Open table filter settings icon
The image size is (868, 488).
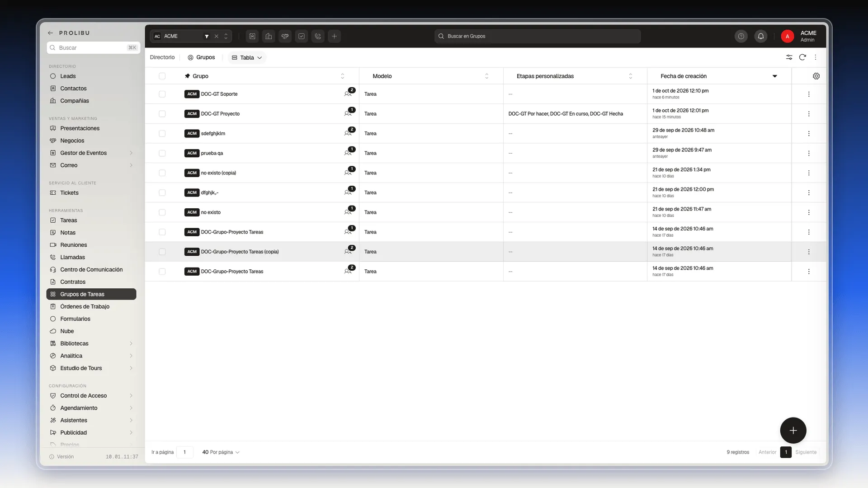coord(789,57)
